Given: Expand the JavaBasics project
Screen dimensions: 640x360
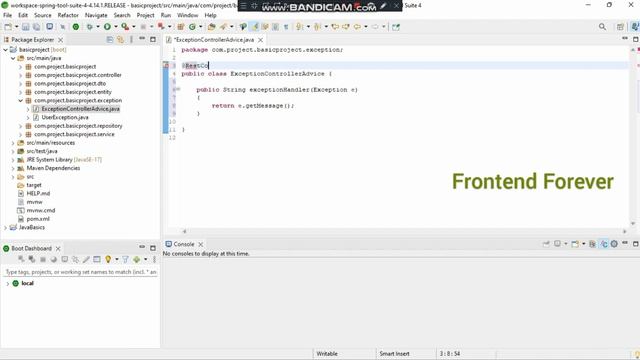Looking at the screenshot, I should (5, 227).
